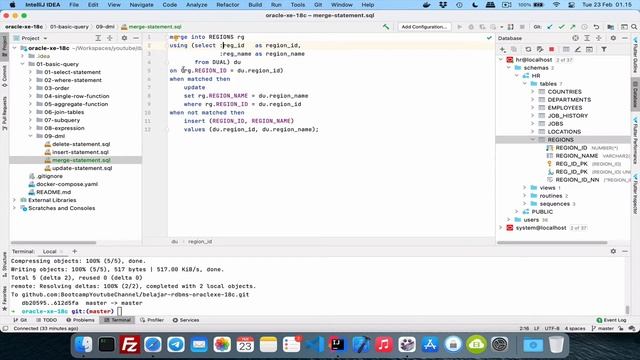The image size is (640, 360).
Task: Click the 01-basic-query breadcrumb
Action: [x=69, y=27]
